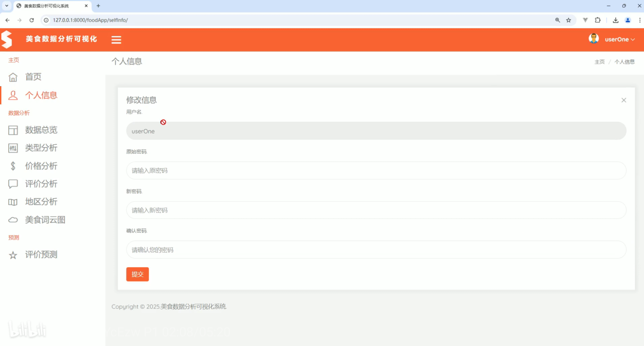Image resolution: width=644 pixels, height=346 pixels.
Task: Click the home icon beside 首页
Action: tap(13, 77)
